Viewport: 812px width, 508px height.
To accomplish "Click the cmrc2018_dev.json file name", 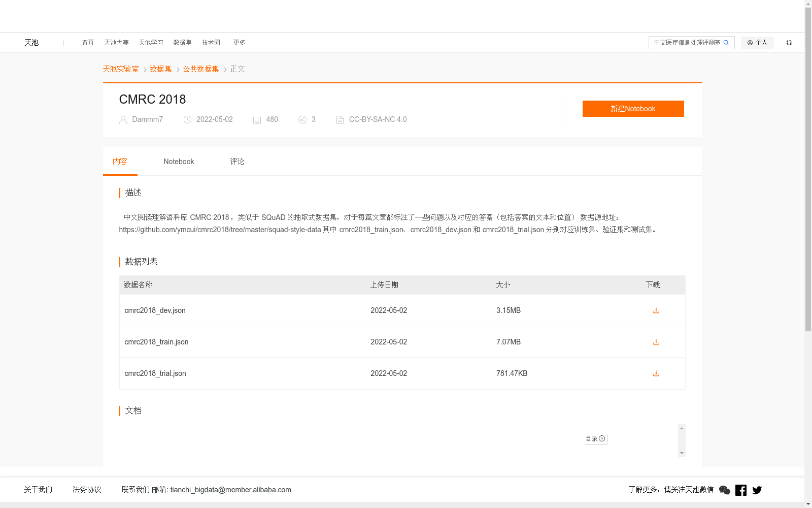I will pos(155,310).
